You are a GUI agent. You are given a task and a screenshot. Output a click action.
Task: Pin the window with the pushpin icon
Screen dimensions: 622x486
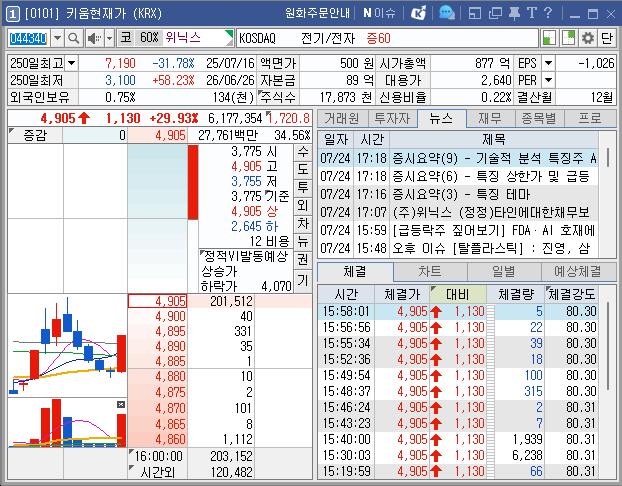[514, 14]
